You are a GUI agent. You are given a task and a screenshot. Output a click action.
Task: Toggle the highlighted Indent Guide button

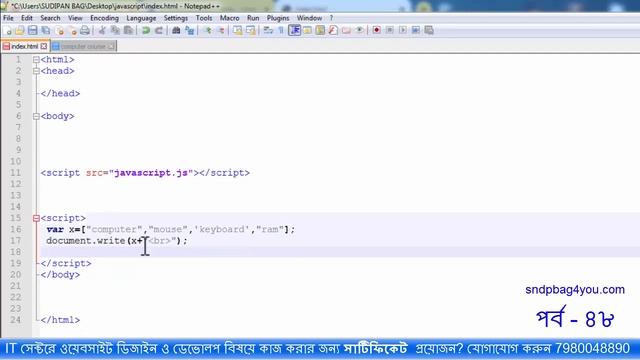[x=294, y=30]
